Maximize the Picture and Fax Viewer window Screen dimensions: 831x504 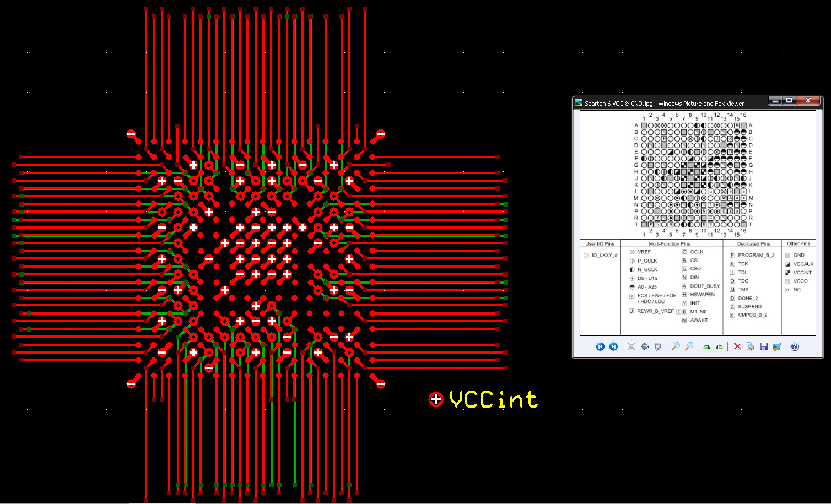pos(789,101)
